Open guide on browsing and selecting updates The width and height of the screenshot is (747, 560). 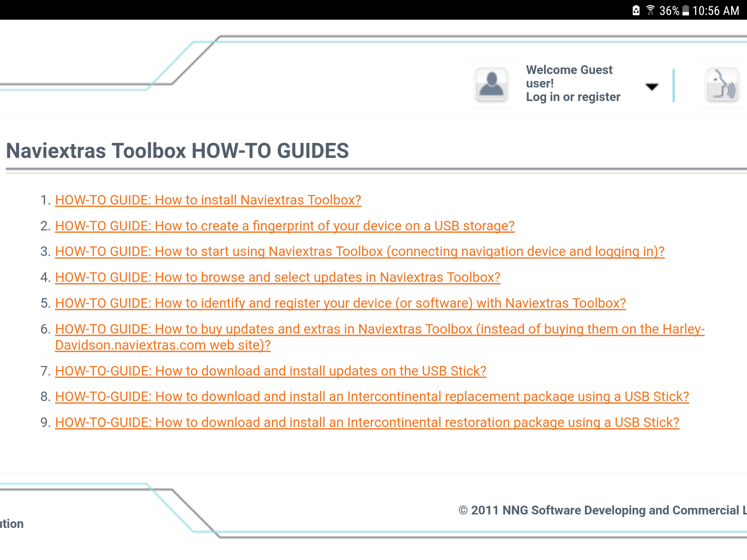click(278, 277)
